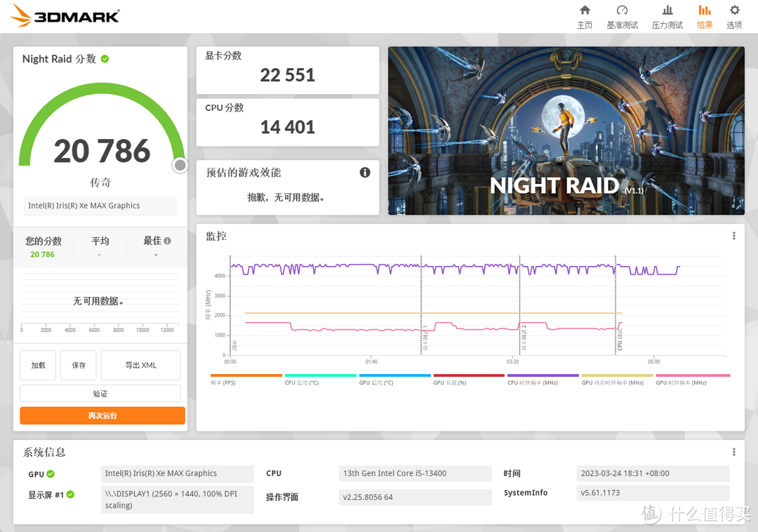Click the 3DMark logo
Viewport: 758px width, 532px height.
click(x=65, y=15)
